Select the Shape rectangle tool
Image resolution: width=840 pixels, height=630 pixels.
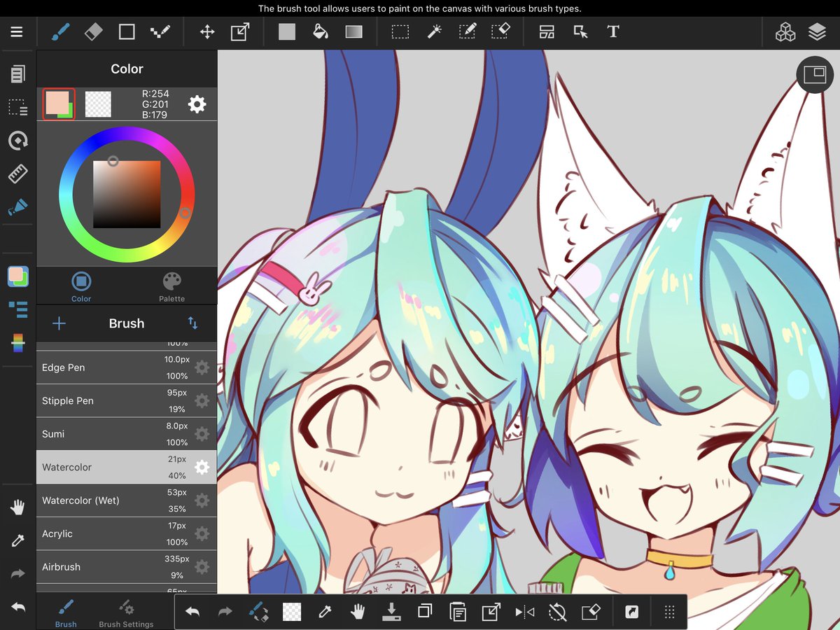coord(127,32)
